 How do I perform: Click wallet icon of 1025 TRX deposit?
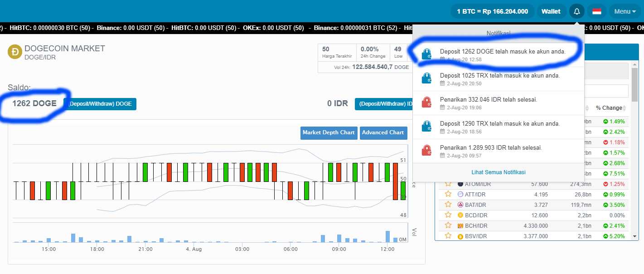pos(426,78)
